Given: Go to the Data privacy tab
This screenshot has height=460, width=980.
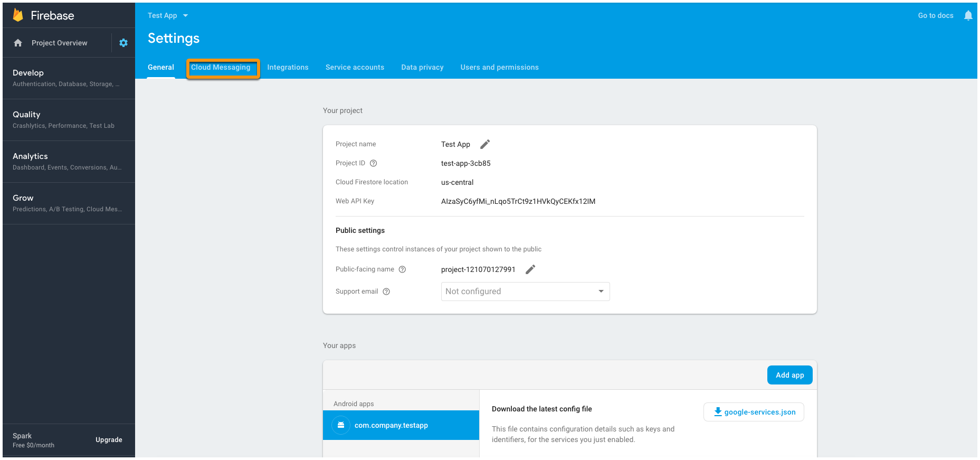Looking at the screenshot, I should click(x=422, y=67).
